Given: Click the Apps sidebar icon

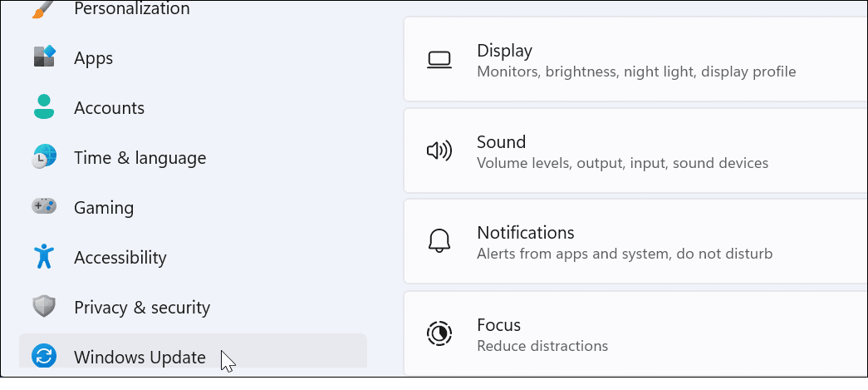Looking at the screenshot, I should [x=44, y=57].
